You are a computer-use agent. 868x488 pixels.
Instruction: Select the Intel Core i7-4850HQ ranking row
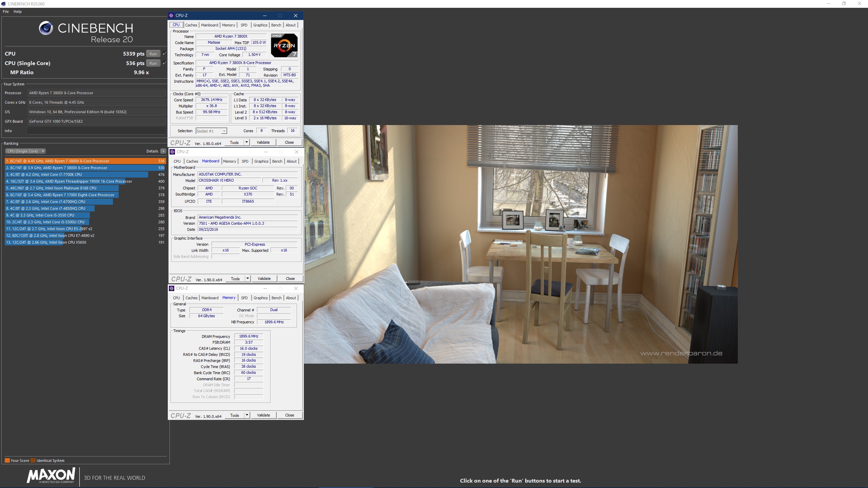(x=85, y=208)
